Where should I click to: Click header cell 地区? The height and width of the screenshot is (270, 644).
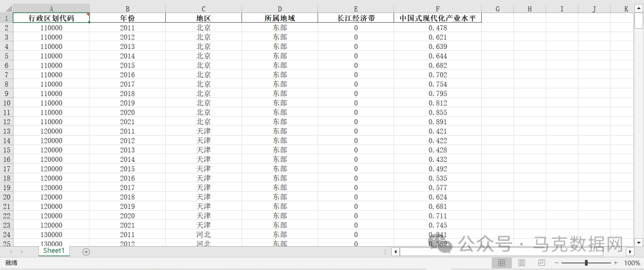click(x=204, y=18)
